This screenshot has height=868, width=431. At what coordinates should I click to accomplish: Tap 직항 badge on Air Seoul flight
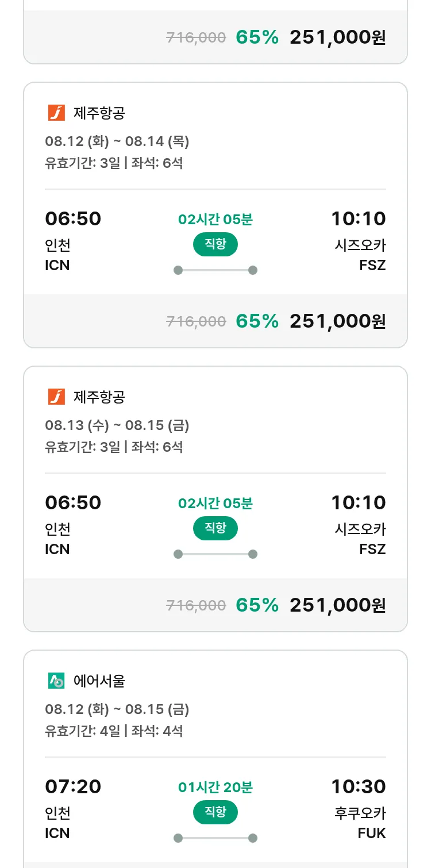point(215,812)
